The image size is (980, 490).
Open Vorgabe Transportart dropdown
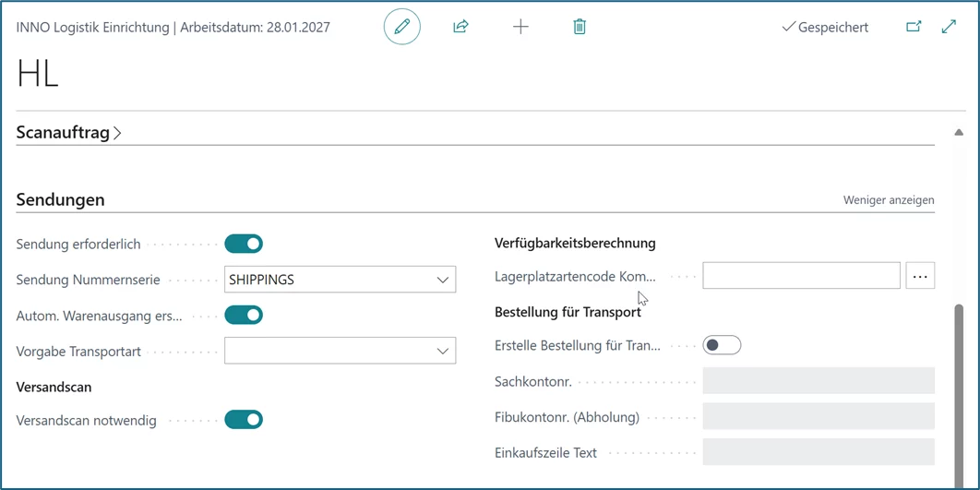(x=442, y=351)
